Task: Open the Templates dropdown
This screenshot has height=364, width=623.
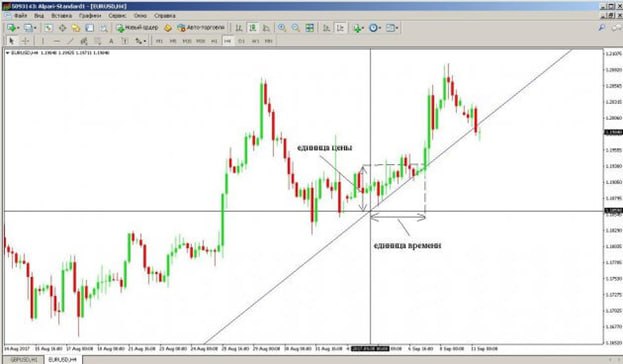Action: tap(392, 28)
